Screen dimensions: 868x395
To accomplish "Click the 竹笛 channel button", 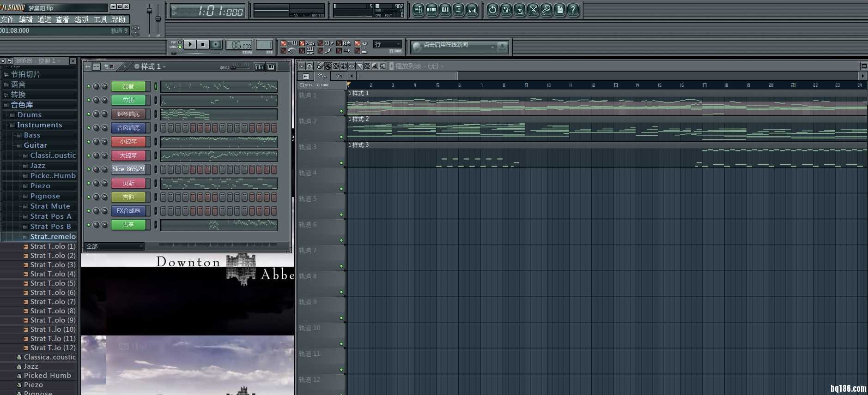I will click(x=128, y=100).
